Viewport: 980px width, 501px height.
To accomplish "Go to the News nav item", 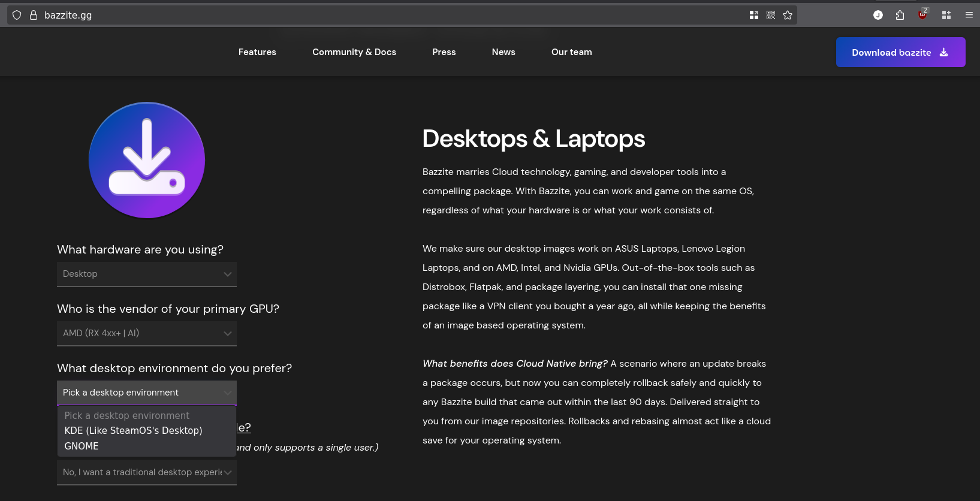I will coord(503,52).
